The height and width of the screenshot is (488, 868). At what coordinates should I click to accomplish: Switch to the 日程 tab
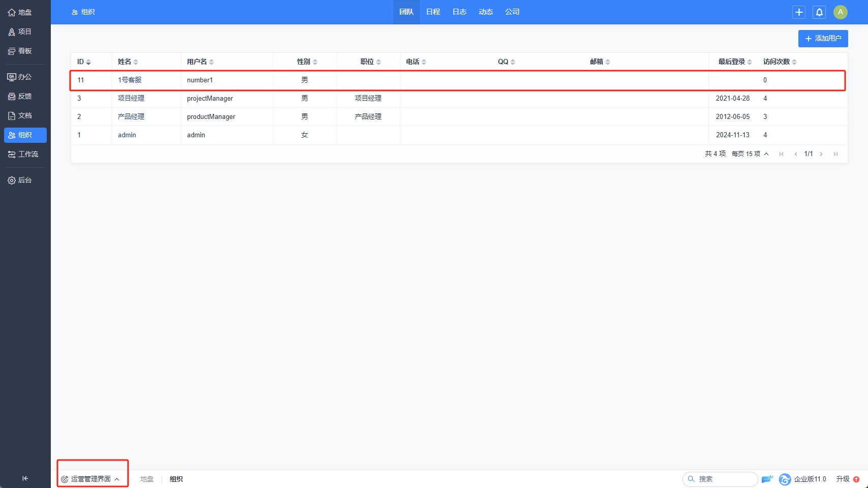pos(433,12)
